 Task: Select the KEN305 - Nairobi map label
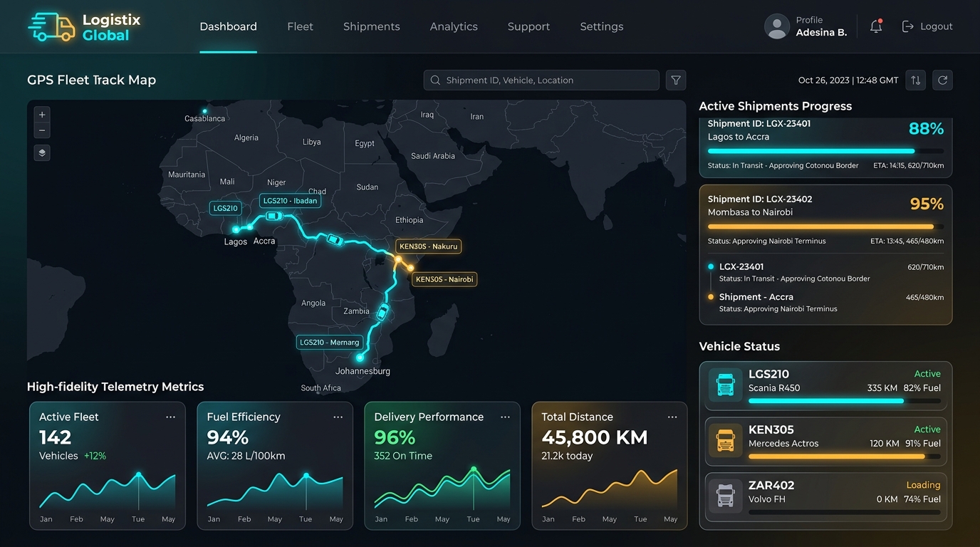tap(444, 279)
